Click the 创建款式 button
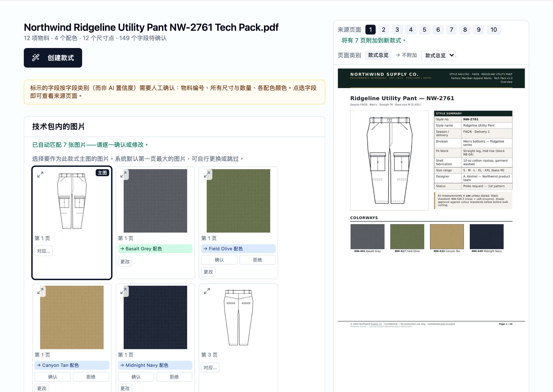The width and height of the screenshot is (553, 392). click(x=53, y=58)
